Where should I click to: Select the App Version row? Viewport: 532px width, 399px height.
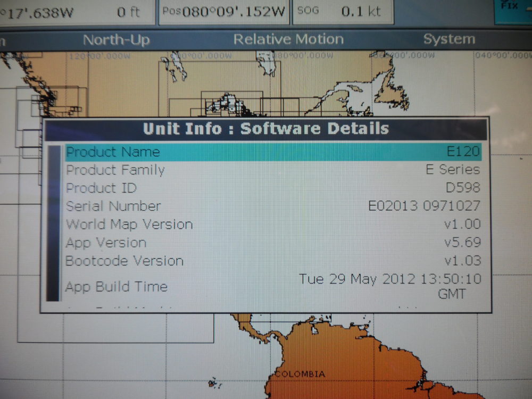click(x=272, y=243)
